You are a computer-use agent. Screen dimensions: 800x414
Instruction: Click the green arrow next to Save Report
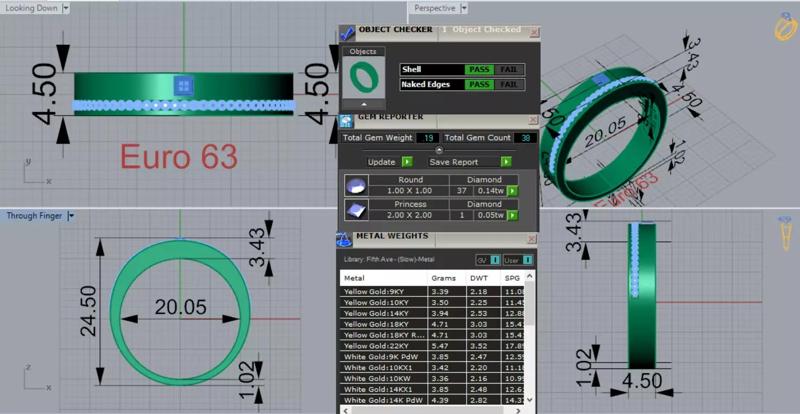pyautogui.click(x=506, y=162)
